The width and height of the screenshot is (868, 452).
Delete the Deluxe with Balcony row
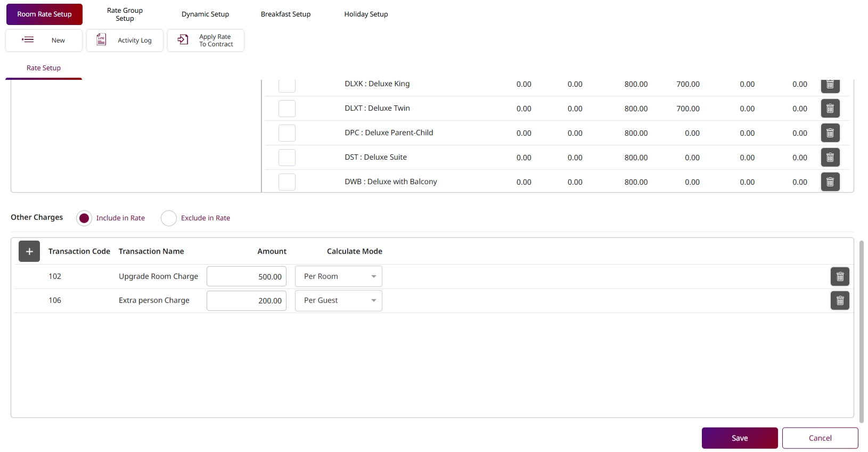pyautogui.click(x=830, y=182)
